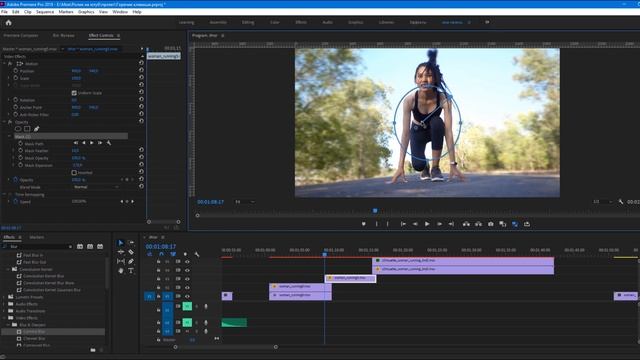
Task: Go to the Home screen icon
Action: 9,23
